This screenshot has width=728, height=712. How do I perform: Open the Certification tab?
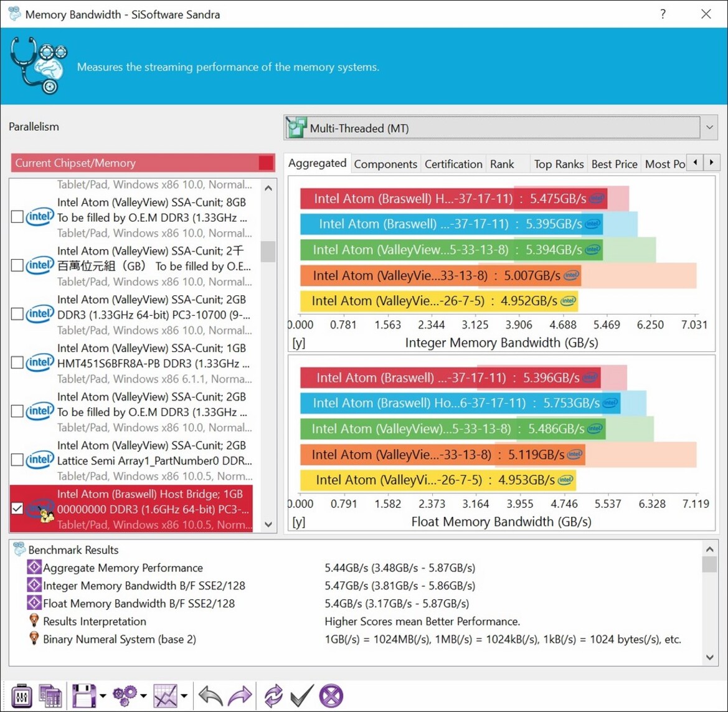(x=453, y=164)
